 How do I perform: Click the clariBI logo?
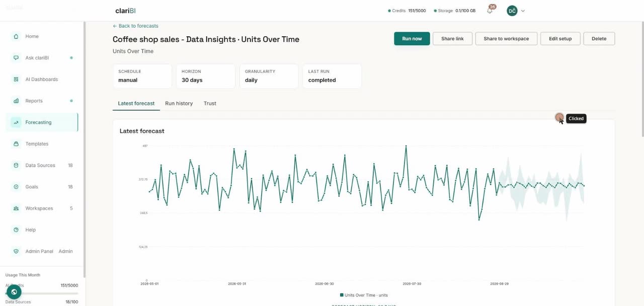(x=125, y=11)
